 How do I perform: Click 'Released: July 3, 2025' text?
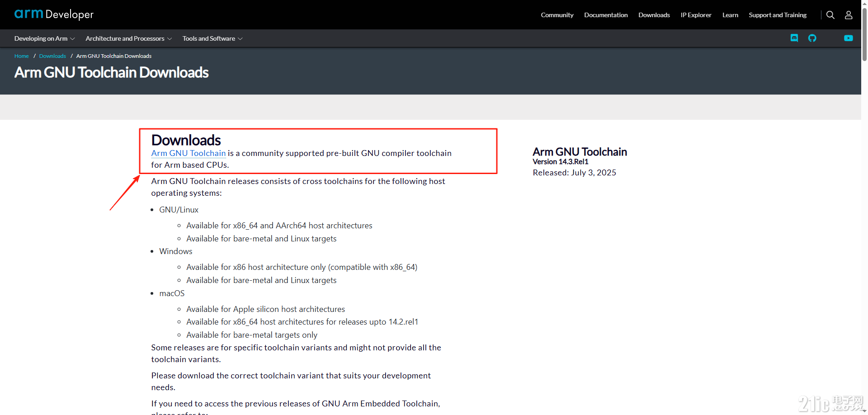pos(574,173)
